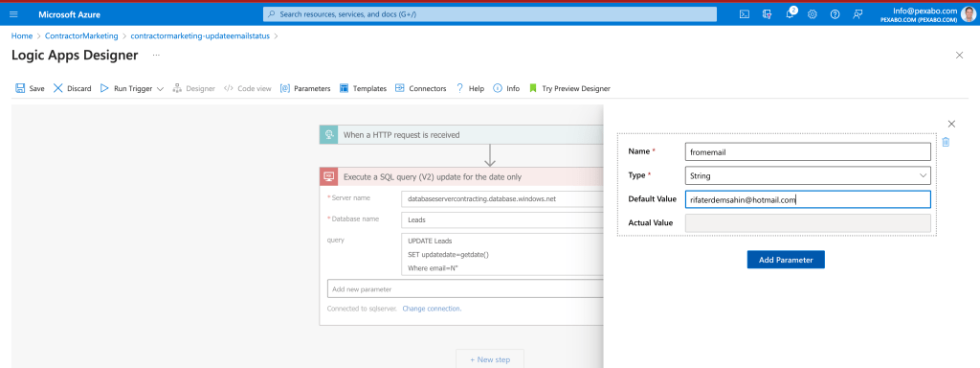Open the Add new parameter dropdown
Viewport: 980px width, 368px height.
466,289
